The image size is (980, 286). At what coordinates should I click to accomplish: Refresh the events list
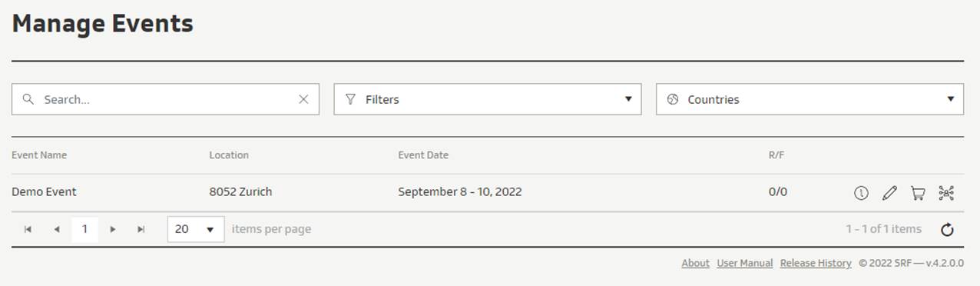point(947,229)
